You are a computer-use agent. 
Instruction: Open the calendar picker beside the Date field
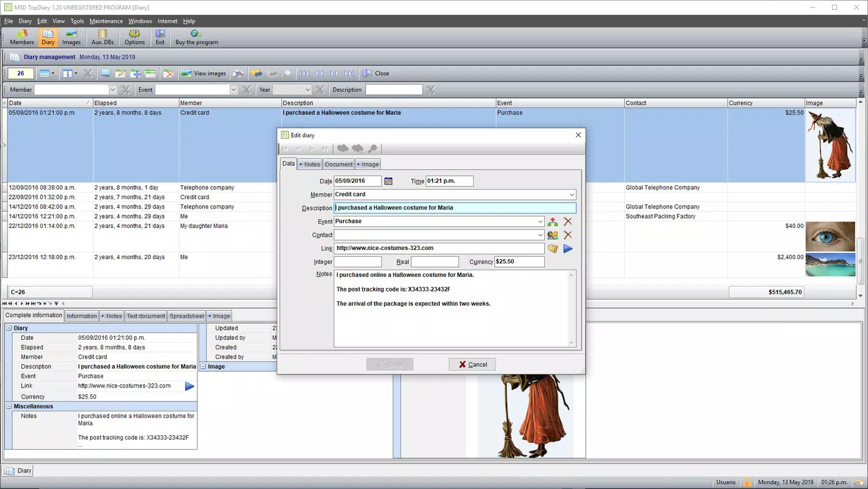coord(388,181)
